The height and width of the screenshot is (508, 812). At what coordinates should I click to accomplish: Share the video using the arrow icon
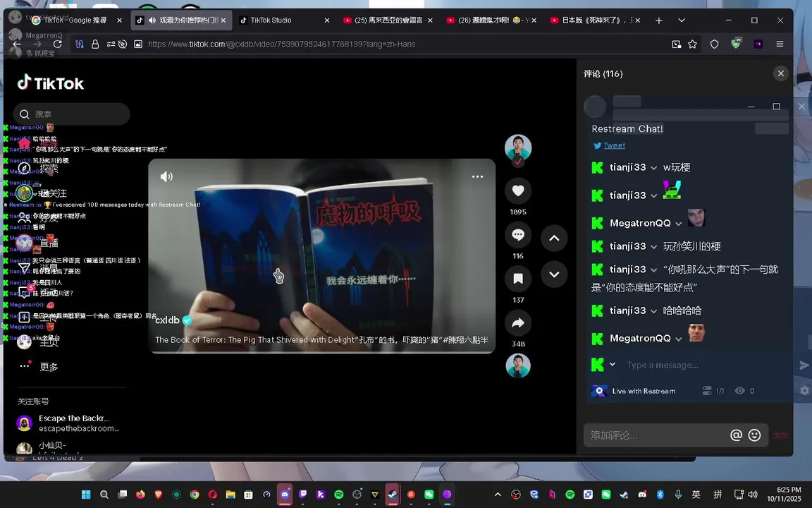(x=518, y=323)
